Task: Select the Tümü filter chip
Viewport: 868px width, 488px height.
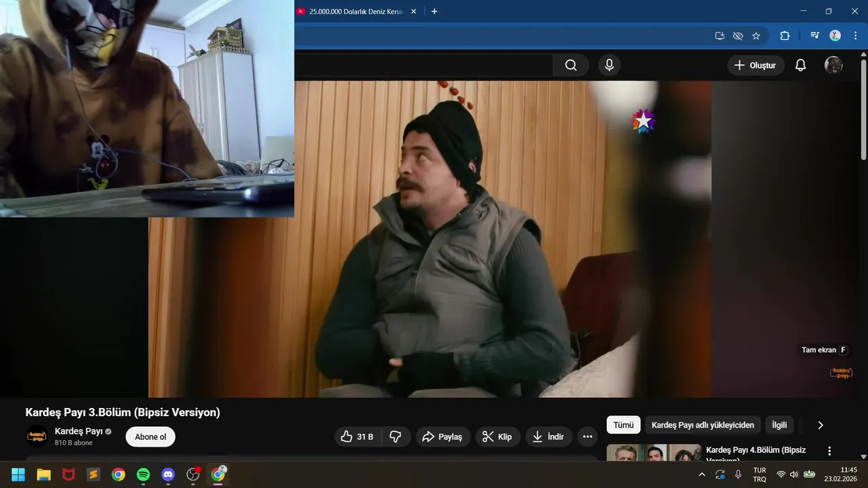Action: (x=623, y=425)
